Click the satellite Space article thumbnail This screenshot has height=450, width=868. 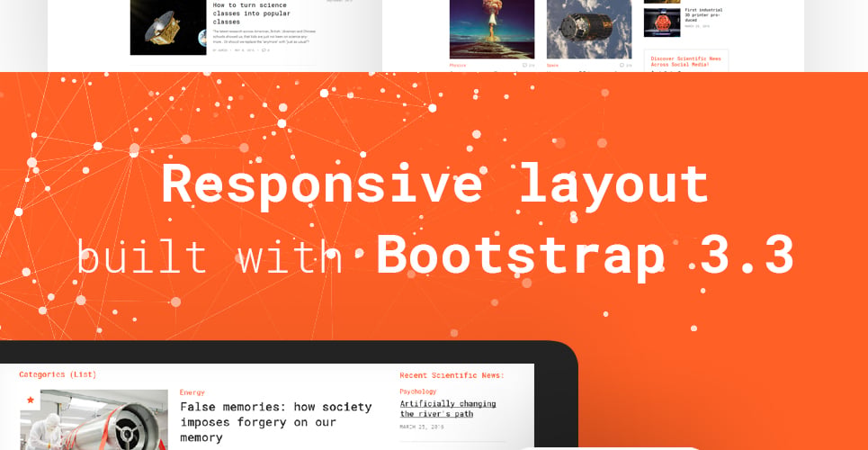pos(589,29)
